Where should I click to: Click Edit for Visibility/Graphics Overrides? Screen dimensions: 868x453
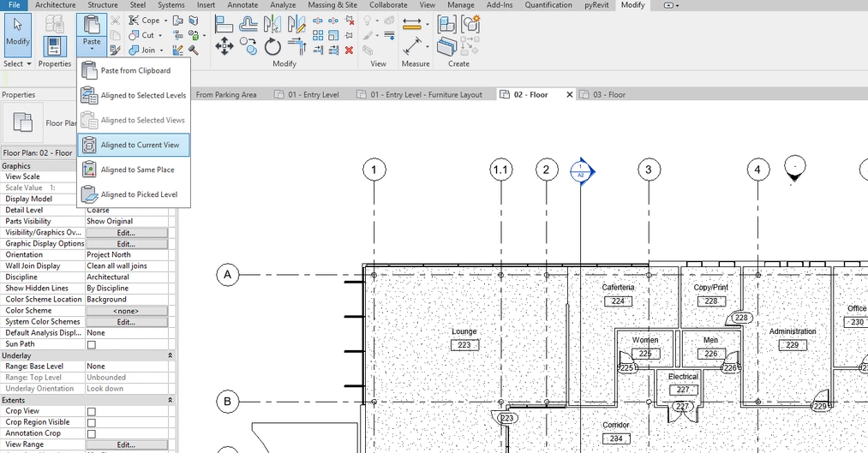(127, 233)
